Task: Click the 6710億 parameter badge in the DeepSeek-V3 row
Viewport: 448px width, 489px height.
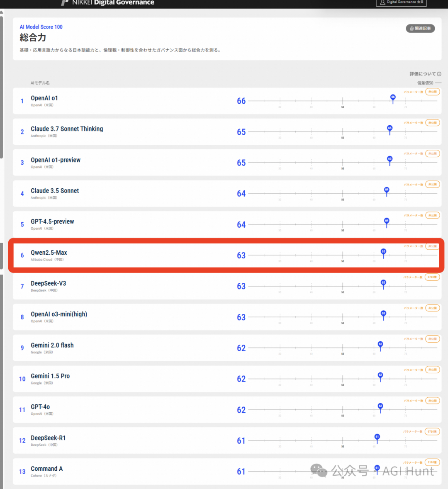Action: point(432,277)
